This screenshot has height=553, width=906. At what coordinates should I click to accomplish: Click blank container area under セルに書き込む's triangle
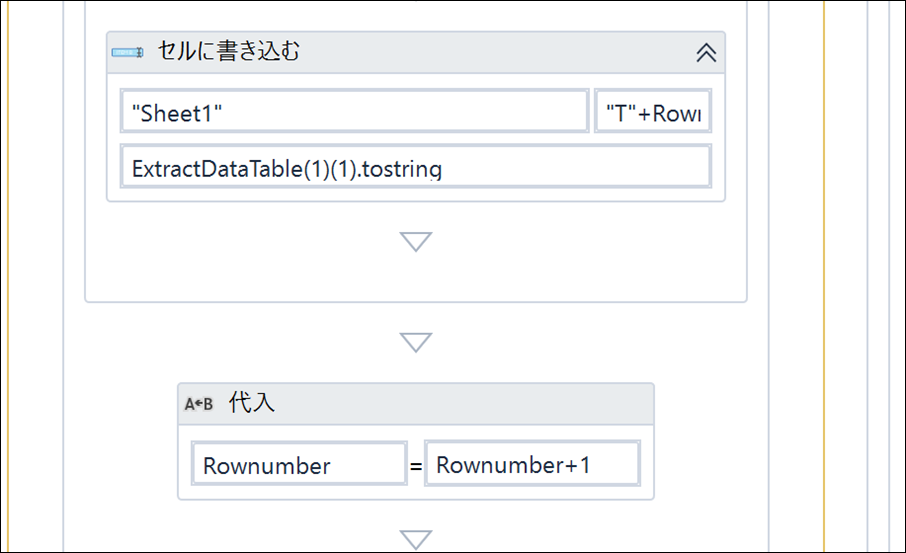(416, 277)
